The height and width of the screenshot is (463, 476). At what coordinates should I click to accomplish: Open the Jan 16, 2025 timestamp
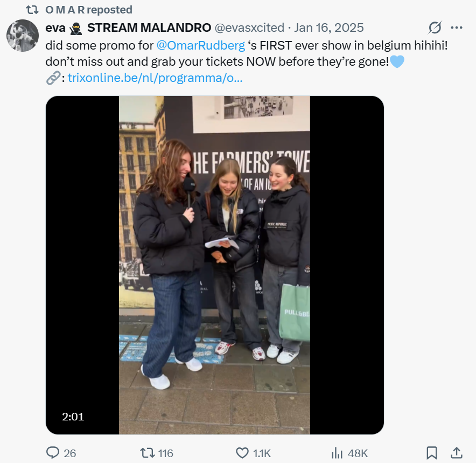point(329,27)
